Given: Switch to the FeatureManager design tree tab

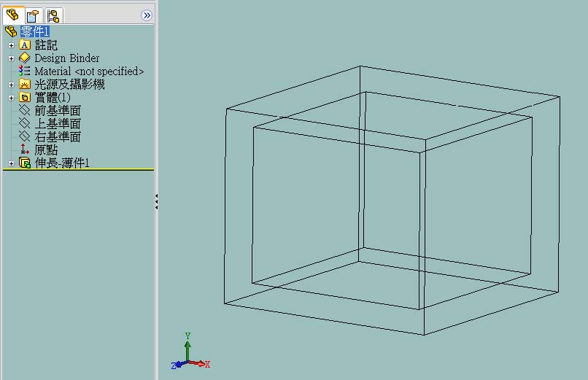Looking at the screenshot, I should pyautogui.click(x=12, y=15).
